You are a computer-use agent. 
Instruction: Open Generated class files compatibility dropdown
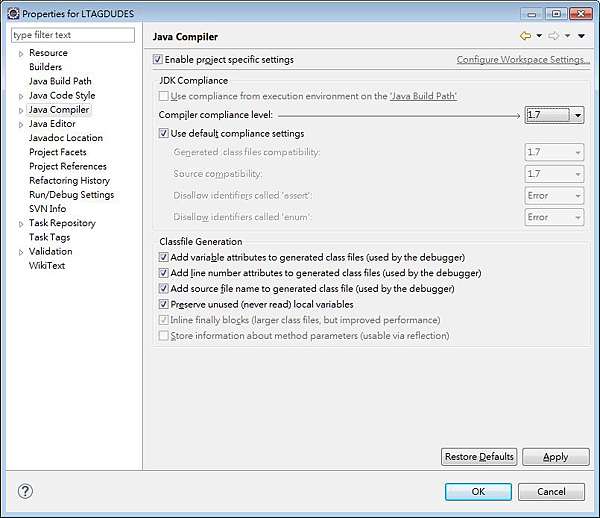(x=554, y=152)
